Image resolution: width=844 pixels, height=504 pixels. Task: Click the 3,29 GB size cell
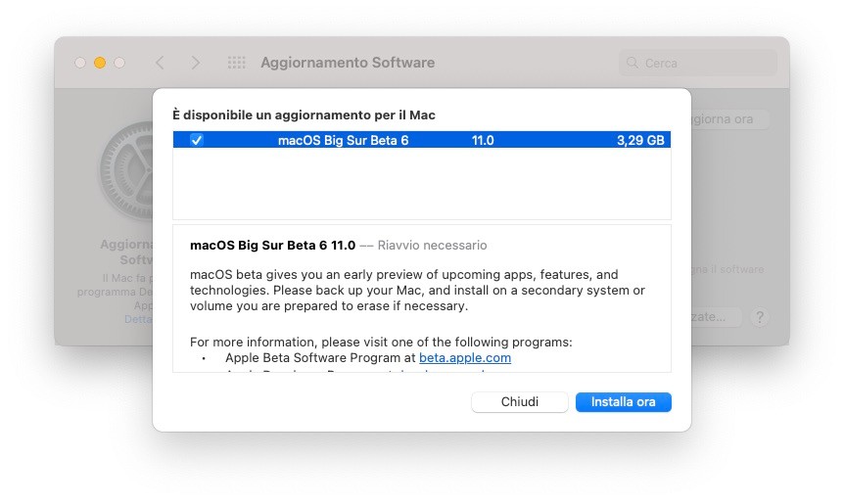coord(640,140)
